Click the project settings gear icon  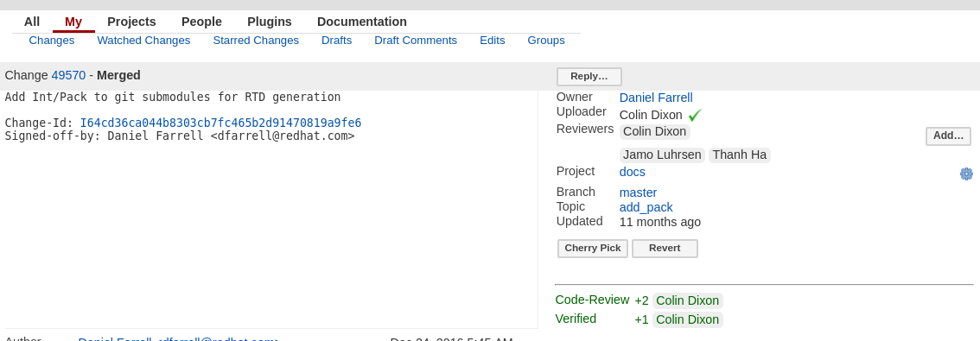966,174
